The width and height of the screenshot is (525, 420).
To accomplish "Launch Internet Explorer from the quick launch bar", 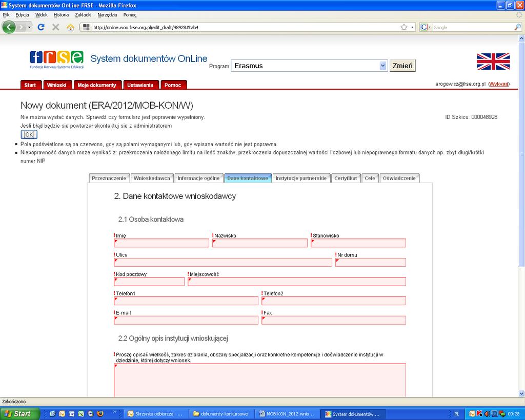I will click(53, 414).
